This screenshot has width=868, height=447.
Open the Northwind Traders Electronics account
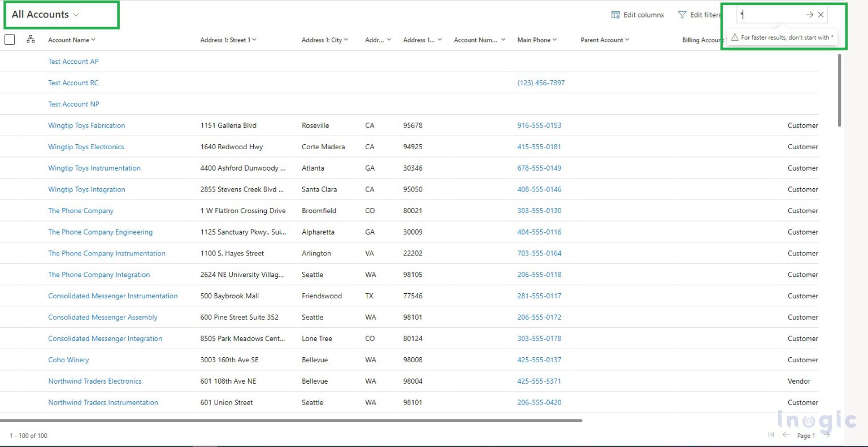94,381
